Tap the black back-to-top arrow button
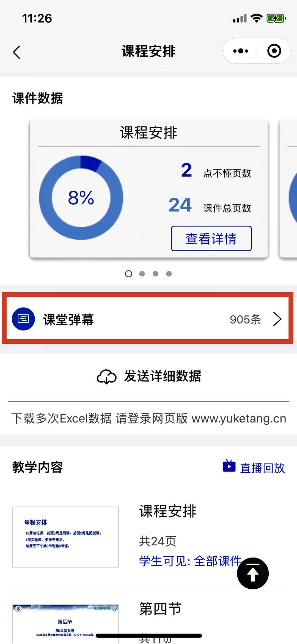The height and width of the screenshot is (644, 297). click(253, 573)
